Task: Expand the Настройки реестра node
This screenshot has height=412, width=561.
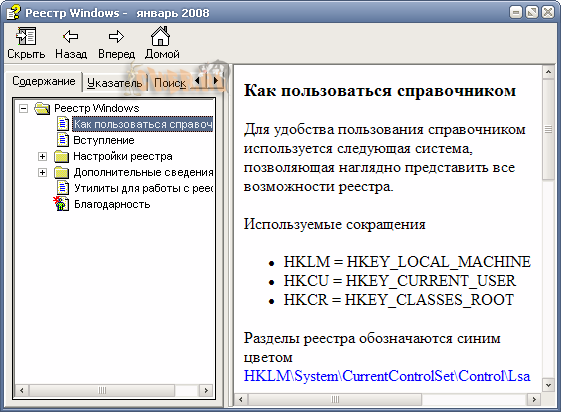Action: pos(42,156)
